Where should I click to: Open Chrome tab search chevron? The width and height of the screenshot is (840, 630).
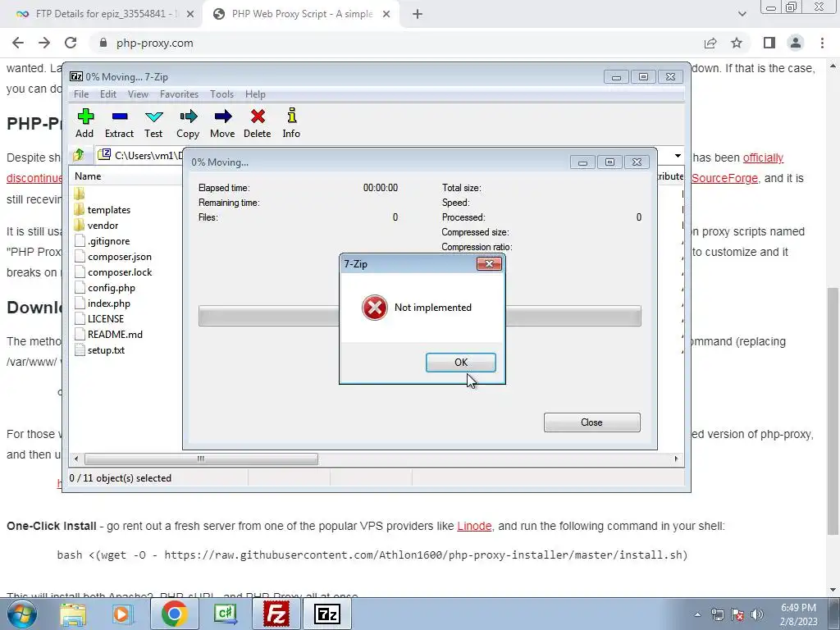[742, 15]
